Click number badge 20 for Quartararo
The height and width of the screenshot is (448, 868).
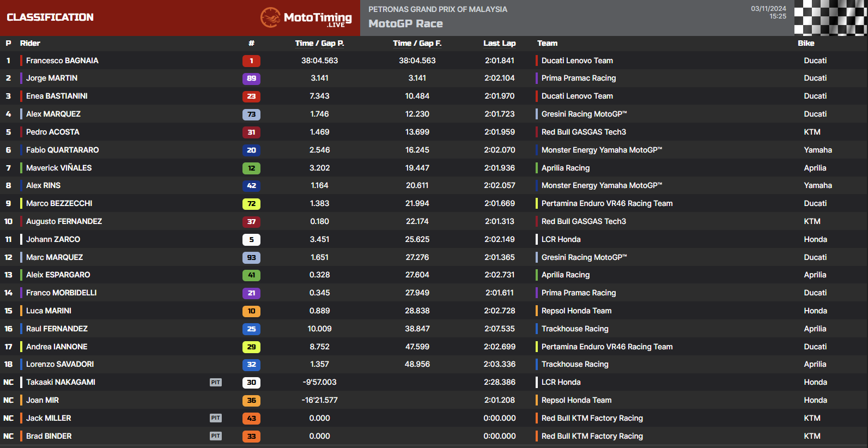pyautogui.click(x=251, y=150)
